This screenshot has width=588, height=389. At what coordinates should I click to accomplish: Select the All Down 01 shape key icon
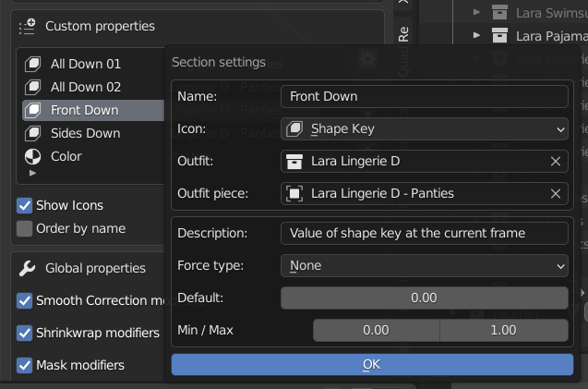[x=32, y=64]
